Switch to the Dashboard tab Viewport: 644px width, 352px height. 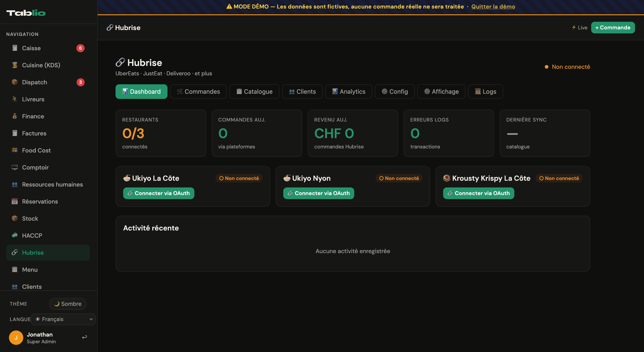tap(142, 92)
